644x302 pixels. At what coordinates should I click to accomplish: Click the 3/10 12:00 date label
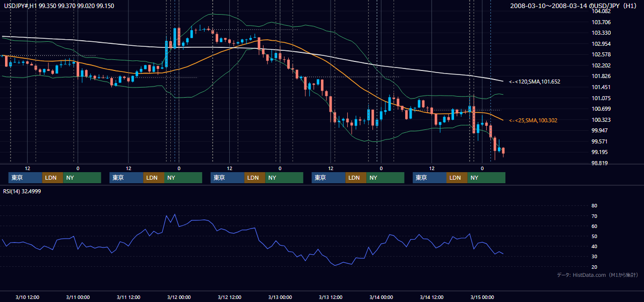click(28, 297)
